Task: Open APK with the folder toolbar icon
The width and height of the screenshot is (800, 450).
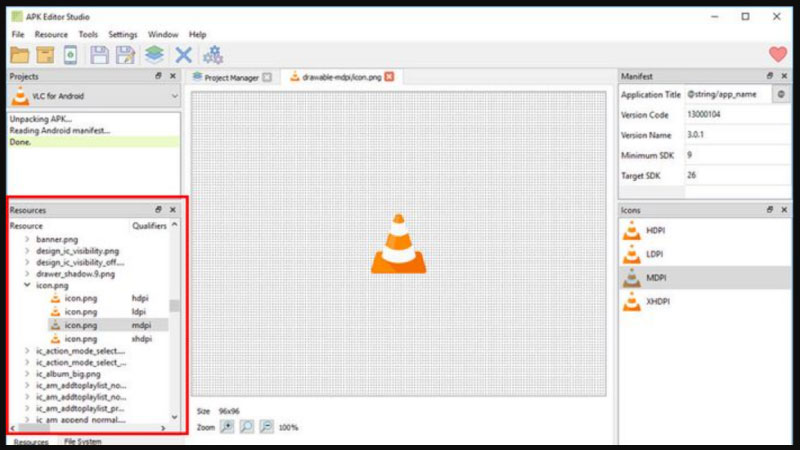Action: pyautogui.click(x=20, y=55)
